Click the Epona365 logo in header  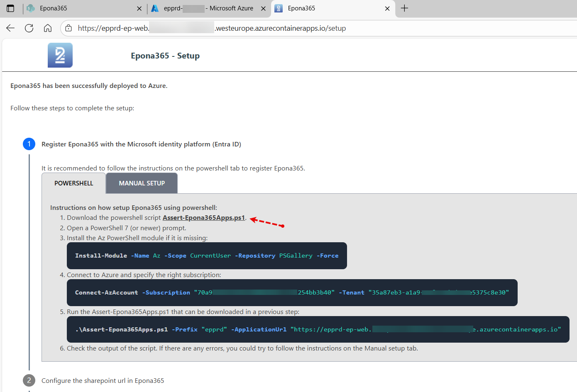60,55
